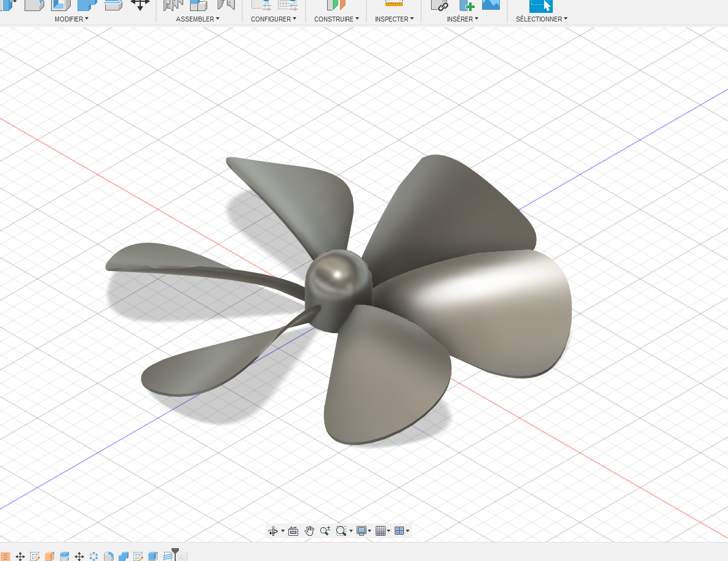Expand the Orbit type dropdown arrow
Screen dimensions: 728x561
click(283, 531)
